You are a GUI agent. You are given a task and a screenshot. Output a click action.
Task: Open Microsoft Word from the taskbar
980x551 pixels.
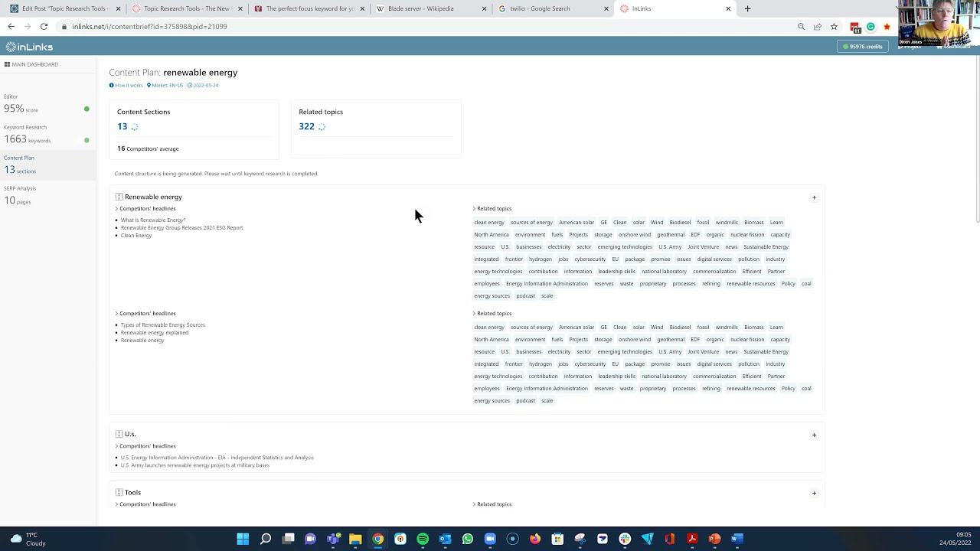pyautogui.click(x=737, y=539)
